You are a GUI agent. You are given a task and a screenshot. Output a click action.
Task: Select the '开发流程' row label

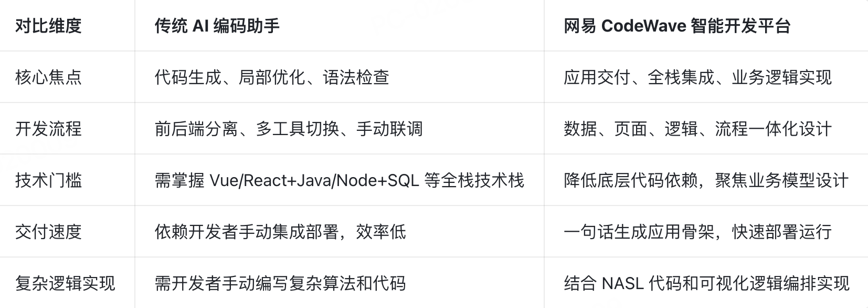pyautogui.click(x=48, y=129)
